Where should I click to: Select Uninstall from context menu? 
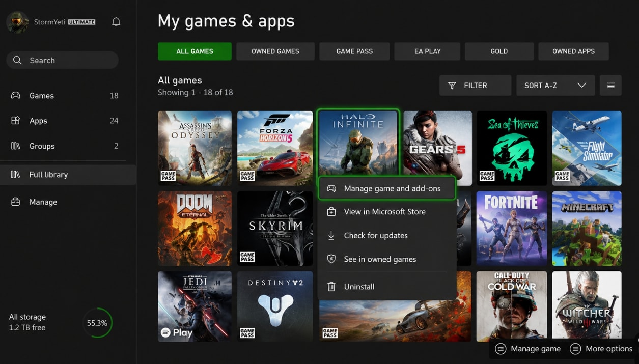coord(387,287)
